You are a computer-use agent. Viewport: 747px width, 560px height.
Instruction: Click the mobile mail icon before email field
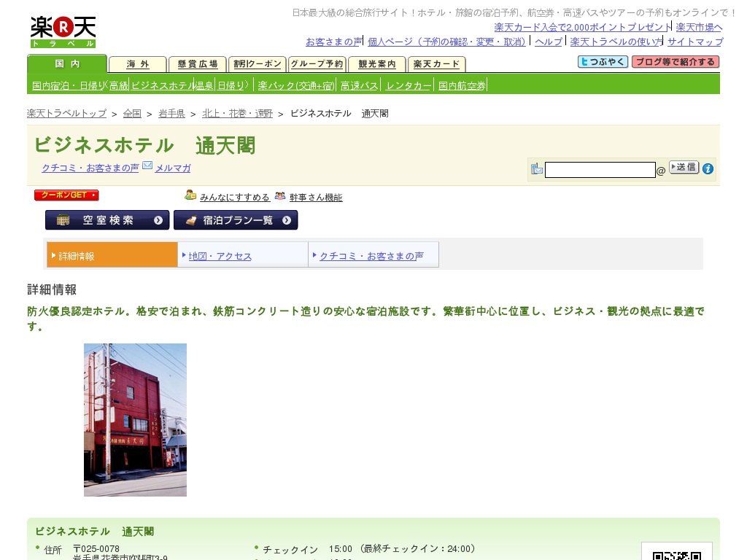pyautogui.click(x=537, y=168)
